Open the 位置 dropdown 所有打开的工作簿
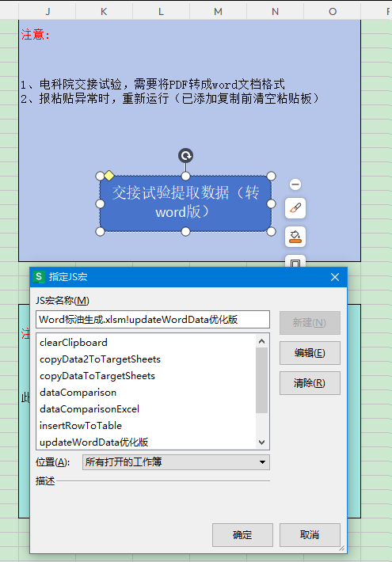This screenshot has width=392, height=562. pos(176,462)
